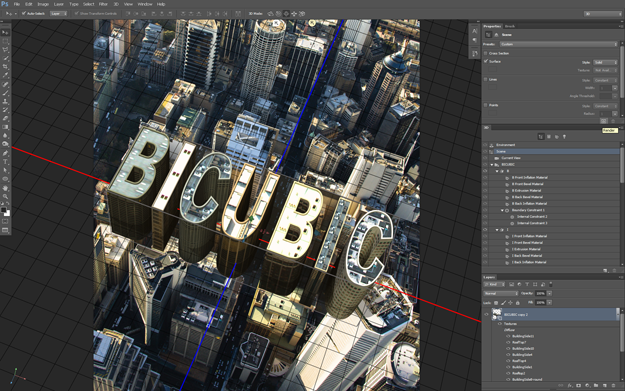Open the layer Kind filter dropdown

(494, 285)
